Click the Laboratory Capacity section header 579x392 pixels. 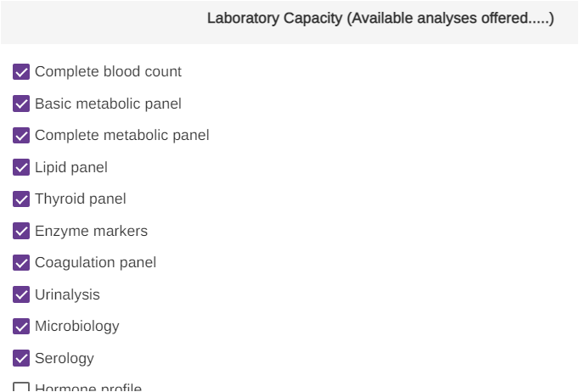(380, 19)
